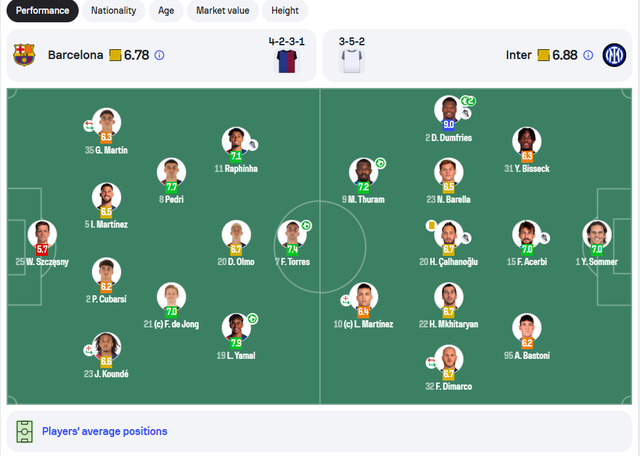The height and width of the screenshot is (456, 640).
Task: Switch to the Nationality tab
Action: click(113, 11)
